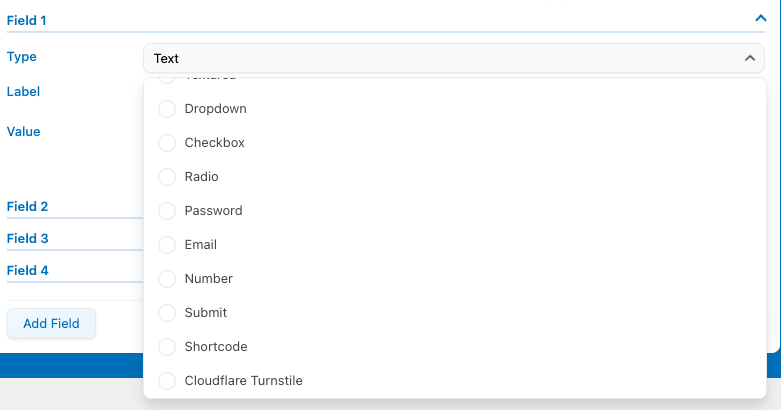Choose the Number radio option
781x410 pixels.
(x=167, y=279)
